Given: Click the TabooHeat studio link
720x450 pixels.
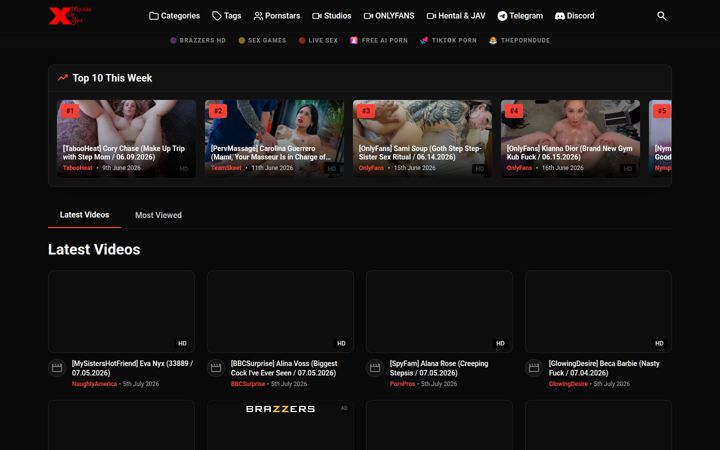Looking at the screenshot, I should coord(78,168).
